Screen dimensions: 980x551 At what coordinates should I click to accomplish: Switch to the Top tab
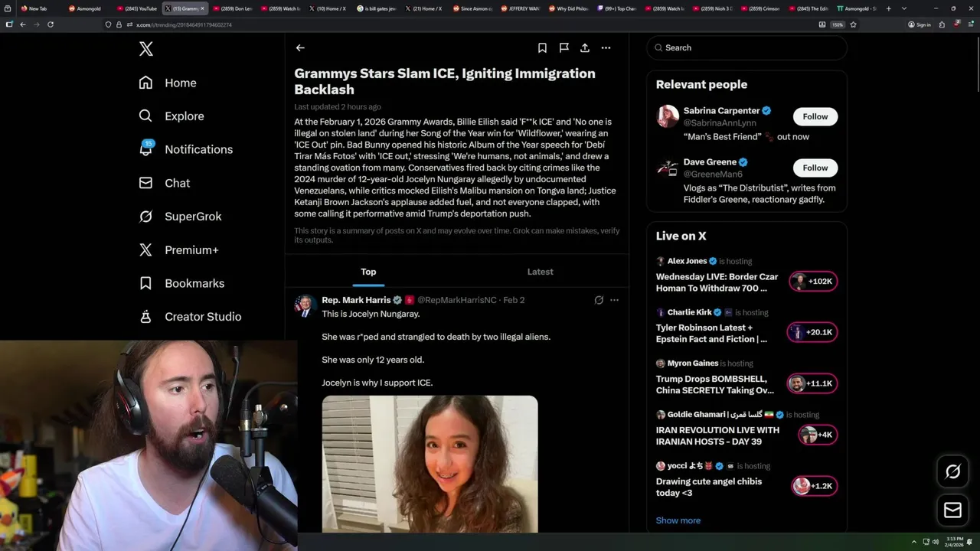(368, 272)
